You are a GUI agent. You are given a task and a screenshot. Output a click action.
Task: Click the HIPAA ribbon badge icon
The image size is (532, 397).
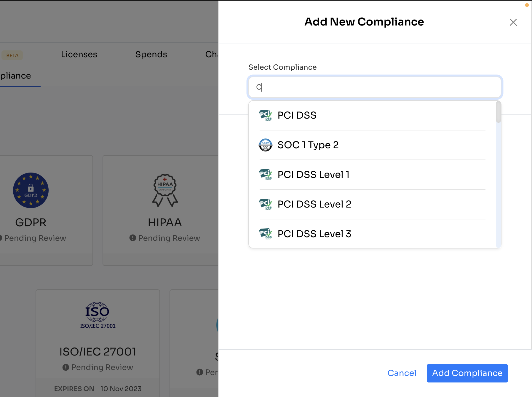[165, 190]
